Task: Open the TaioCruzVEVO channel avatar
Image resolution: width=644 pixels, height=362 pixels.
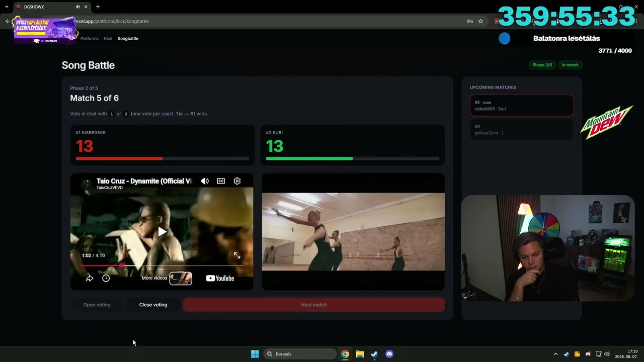Action: (86, 184)
